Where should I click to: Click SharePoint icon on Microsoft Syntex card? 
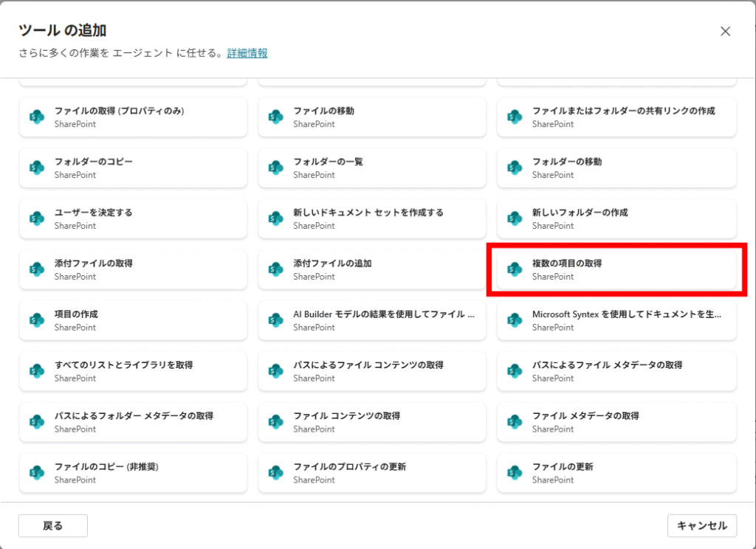515,320
